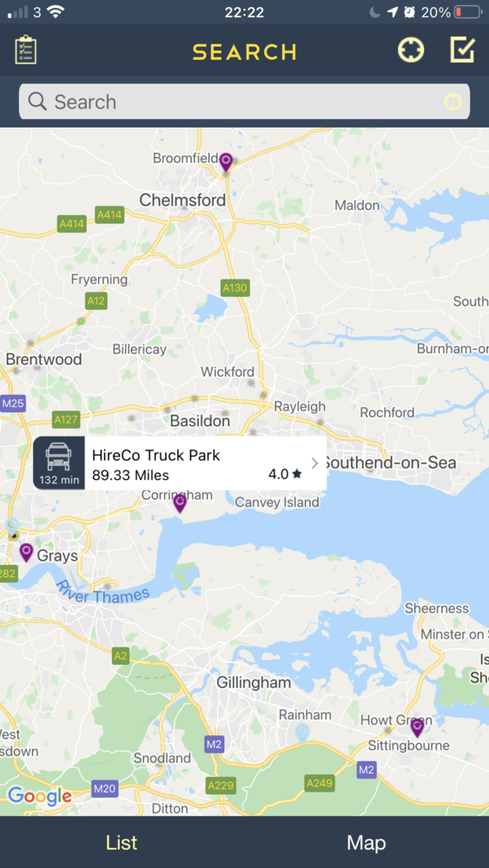Image resolution: width=489 pixels, height=868 pixels.
Task: Open the clipboard checklist icon
Action: [25, 50]
